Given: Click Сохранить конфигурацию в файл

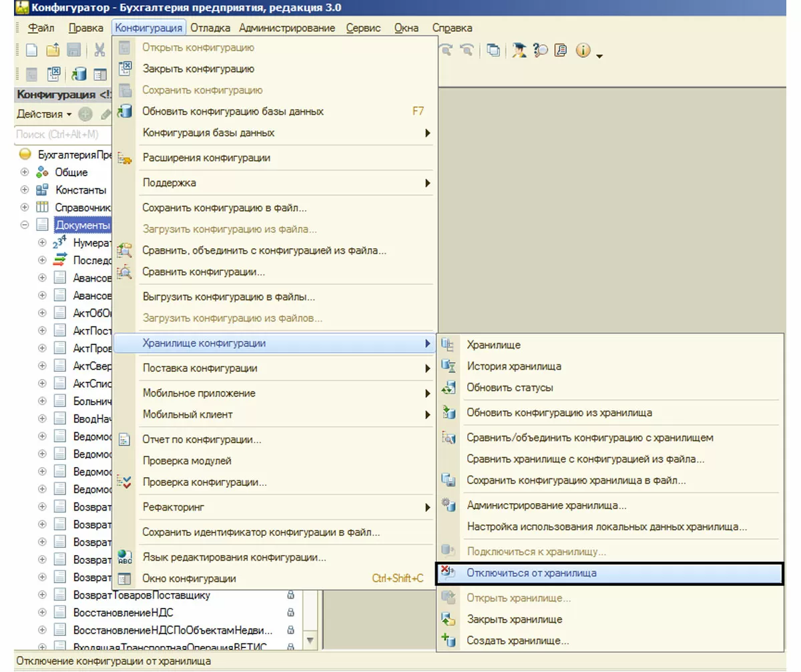Looking at the screenshot, I should pyautogui.click(x=224, y=208).
